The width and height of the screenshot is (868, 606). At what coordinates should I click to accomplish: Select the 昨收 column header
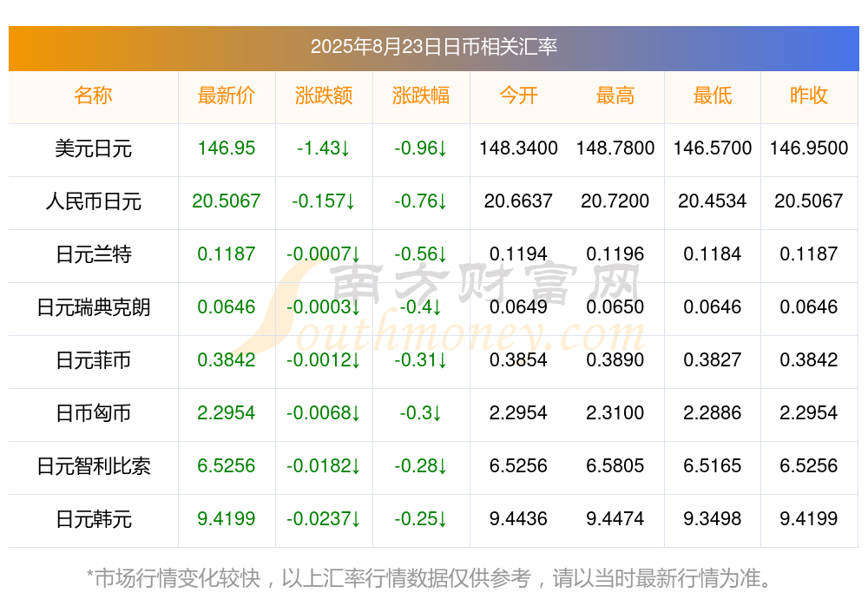[809, 96]
